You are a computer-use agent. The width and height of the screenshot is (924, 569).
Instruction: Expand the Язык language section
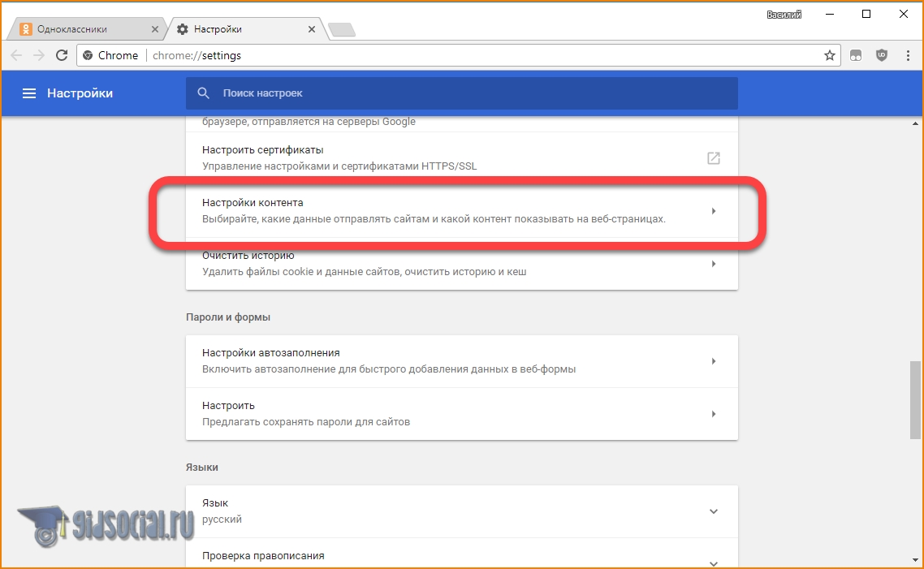click(x=713, y=511)
